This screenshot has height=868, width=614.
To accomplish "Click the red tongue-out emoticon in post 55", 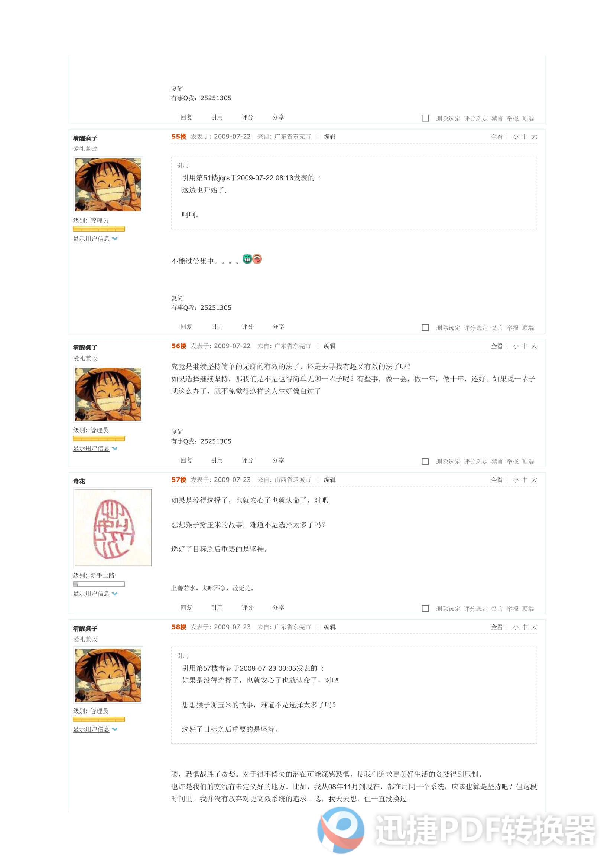I will pos(257,259).
